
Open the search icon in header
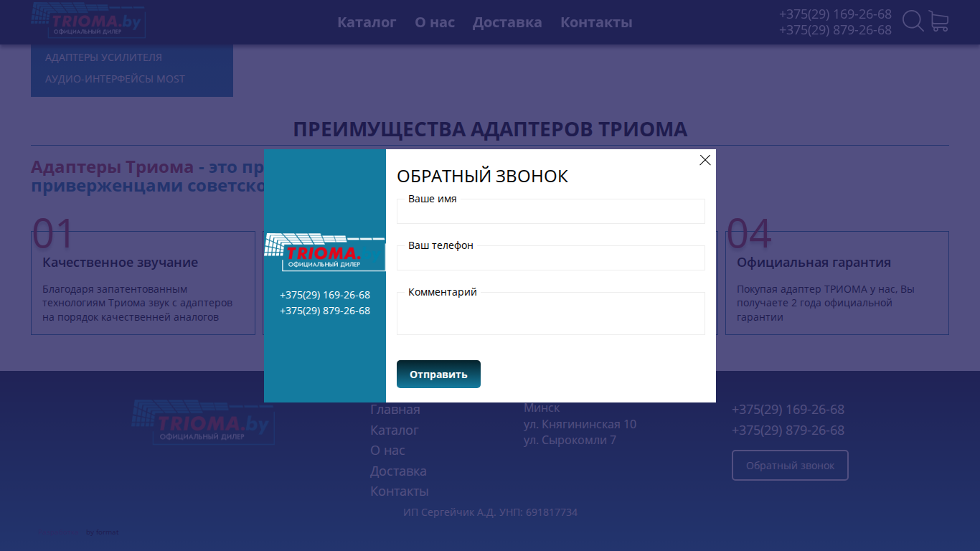coord(913,21)
